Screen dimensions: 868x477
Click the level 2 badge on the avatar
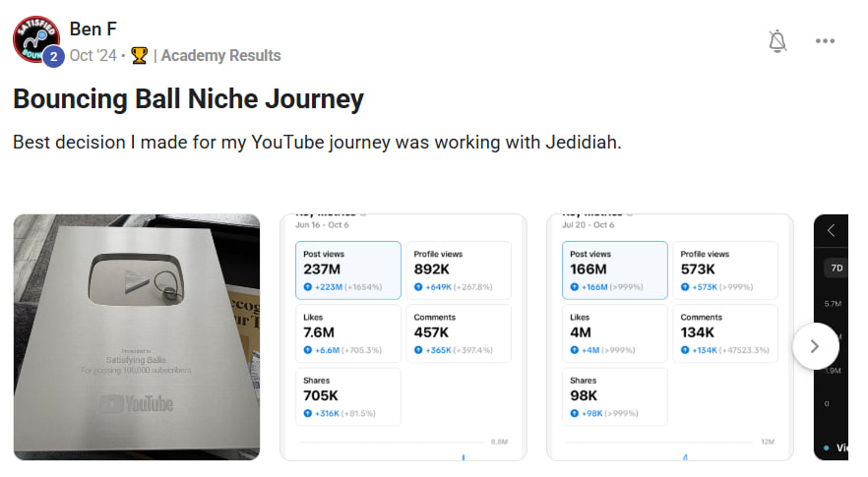(x=53, y=56)
